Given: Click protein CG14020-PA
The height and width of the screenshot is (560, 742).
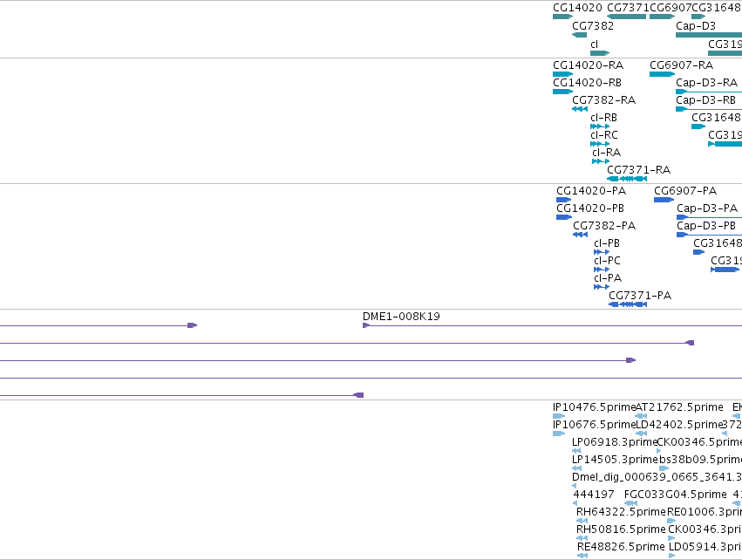Looking at the screenshot, I should point(563,200).
